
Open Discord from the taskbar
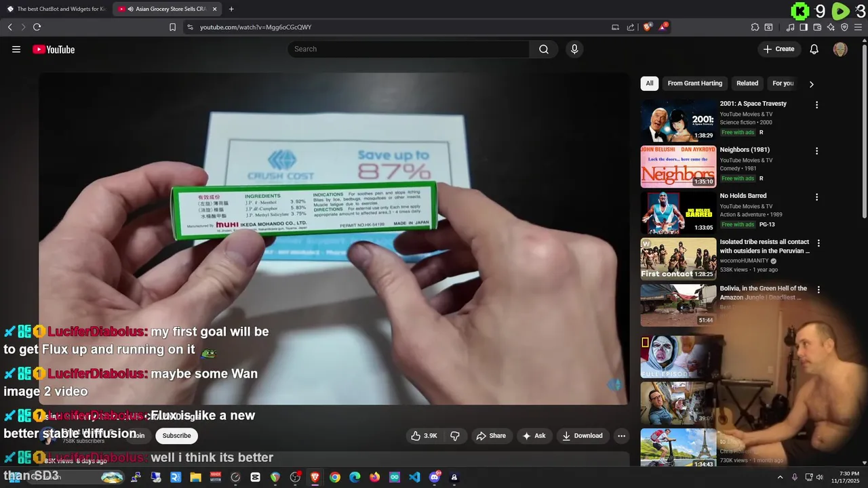click(435, 477)
